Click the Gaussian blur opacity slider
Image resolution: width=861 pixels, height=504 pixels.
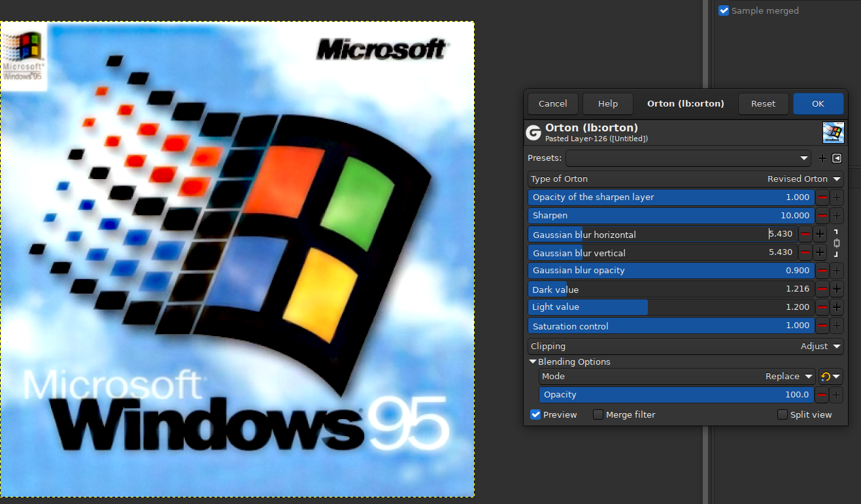click(671, 271)
